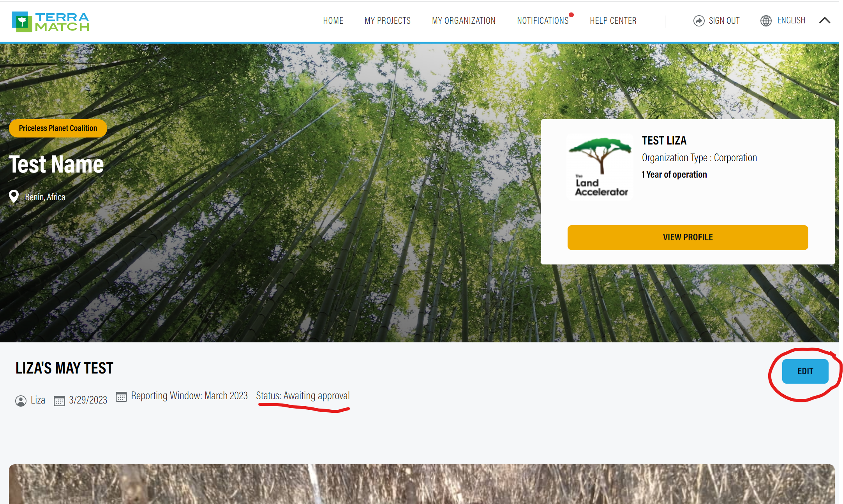Click the 3/29/2023 date text

pos(88,400)
